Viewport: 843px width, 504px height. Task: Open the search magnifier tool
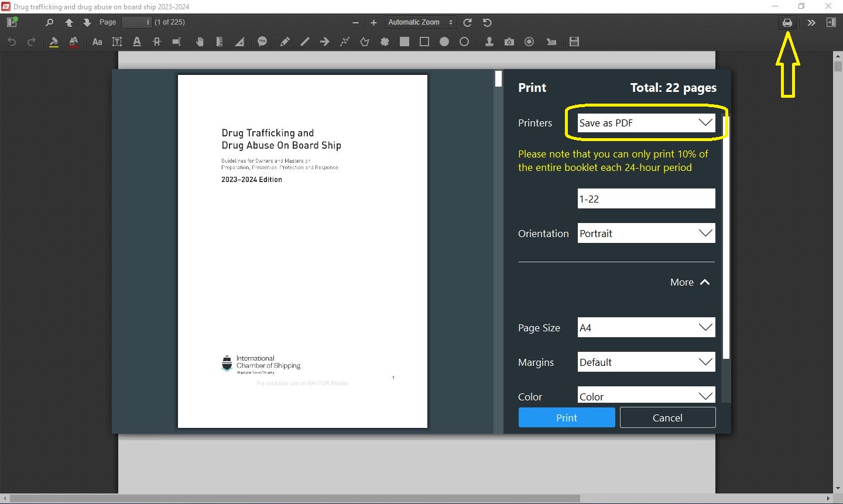49,22
